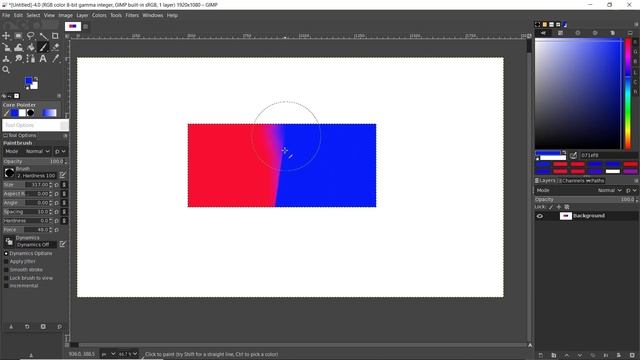Toggle lock pixels icon in Layers panel
The width and height of the screenshot is (640, 360).
[x=551, y=207]
